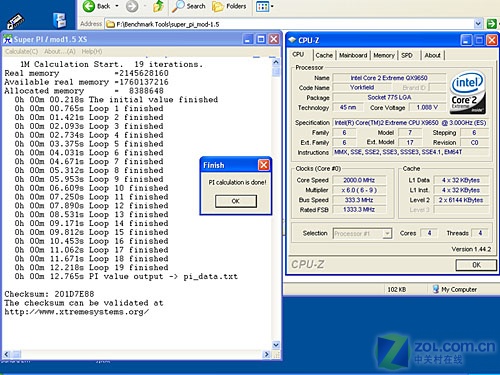Close the Finish dialog with X
Image resolution: width=500 pixels, height=375 pixels.
[x=264, y=165]
